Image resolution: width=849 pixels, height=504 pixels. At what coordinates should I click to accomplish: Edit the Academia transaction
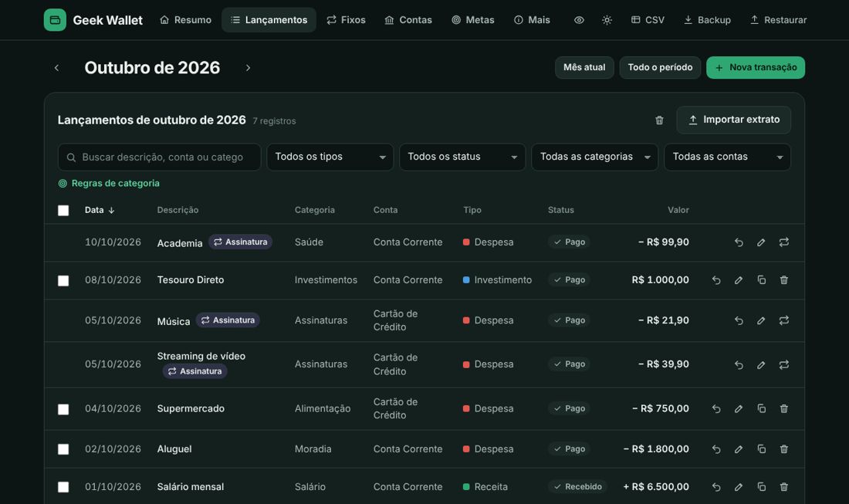click(x=761, y=242)
